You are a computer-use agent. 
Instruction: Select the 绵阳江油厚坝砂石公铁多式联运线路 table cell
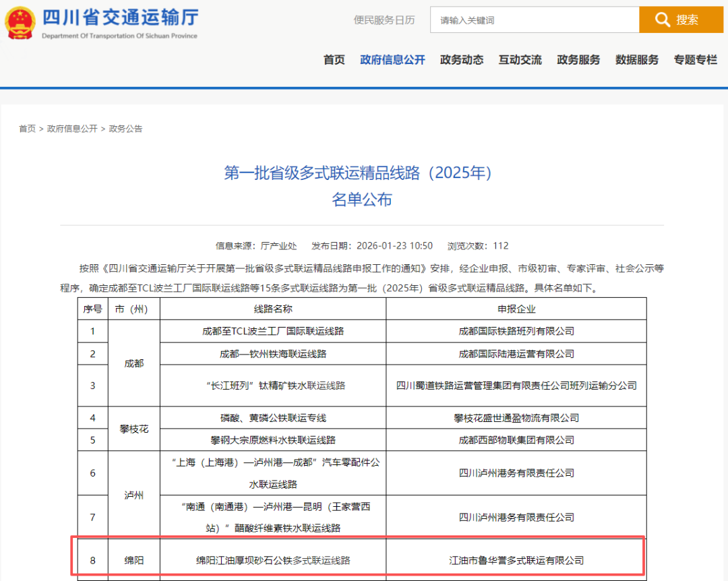[273, 560]
